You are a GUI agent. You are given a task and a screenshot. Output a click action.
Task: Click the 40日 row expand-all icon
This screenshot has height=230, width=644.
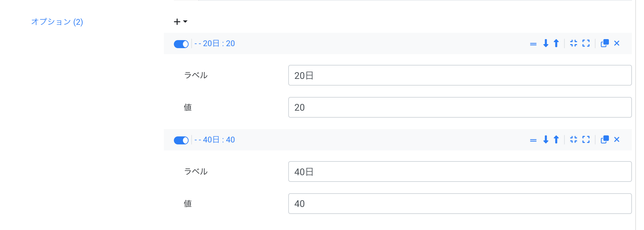(586, 140)
